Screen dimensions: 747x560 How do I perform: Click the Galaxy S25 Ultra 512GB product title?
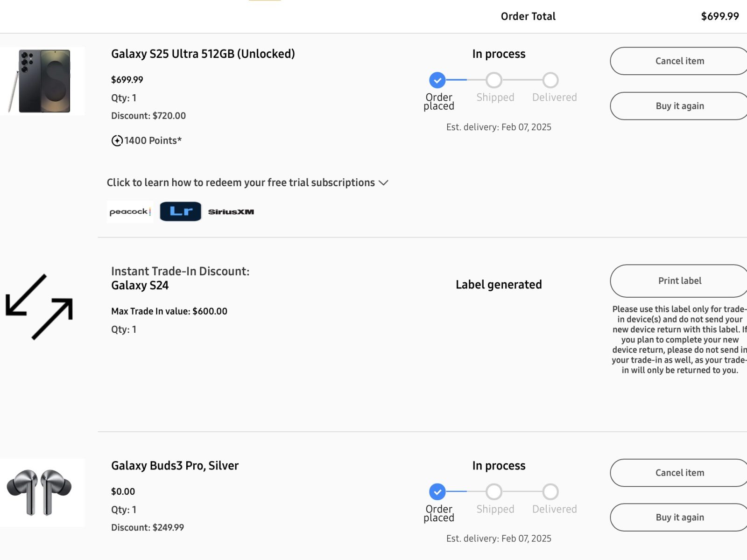tap(203, 54)
